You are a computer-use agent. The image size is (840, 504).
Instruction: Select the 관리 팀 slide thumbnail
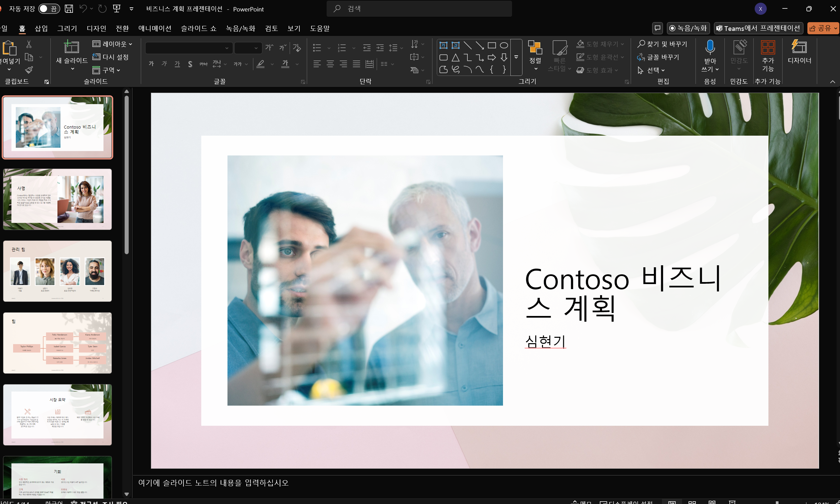point(57,271)
